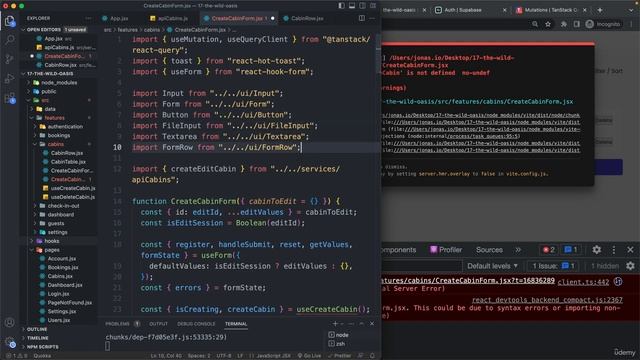Click Prettier in the status bar
Image resolution: width=640 pixels, height=360 pixels.
tap(340, 356)
